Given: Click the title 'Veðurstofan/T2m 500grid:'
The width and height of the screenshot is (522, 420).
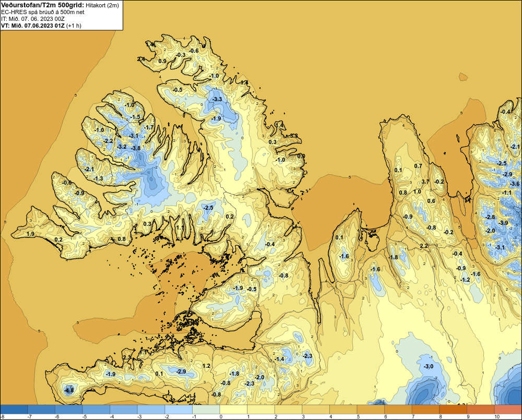Looking at the screenshot, I should point(43,5).
